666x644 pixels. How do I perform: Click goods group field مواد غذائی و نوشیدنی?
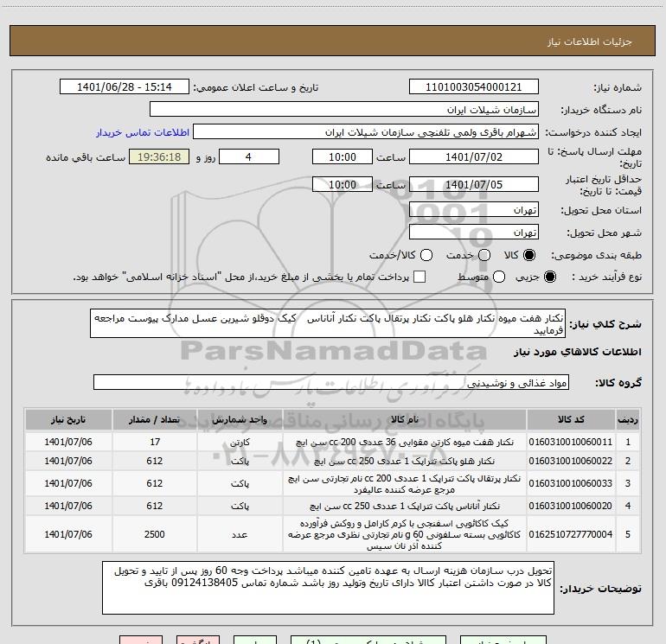pos(331,382)
